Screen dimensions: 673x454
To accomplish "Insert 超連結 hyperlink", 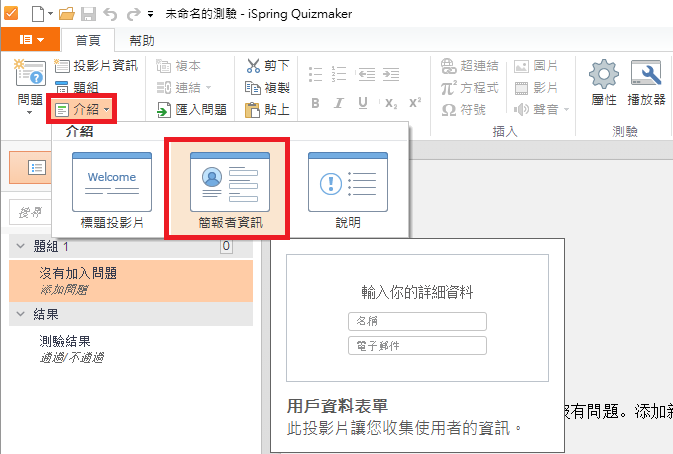I will (470, 66).
